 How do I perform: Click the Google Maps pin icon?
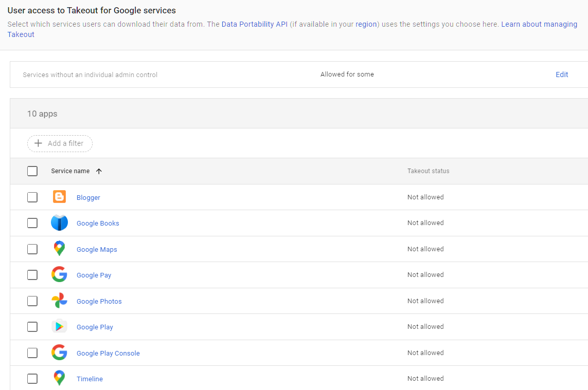[x=59, y=249]
